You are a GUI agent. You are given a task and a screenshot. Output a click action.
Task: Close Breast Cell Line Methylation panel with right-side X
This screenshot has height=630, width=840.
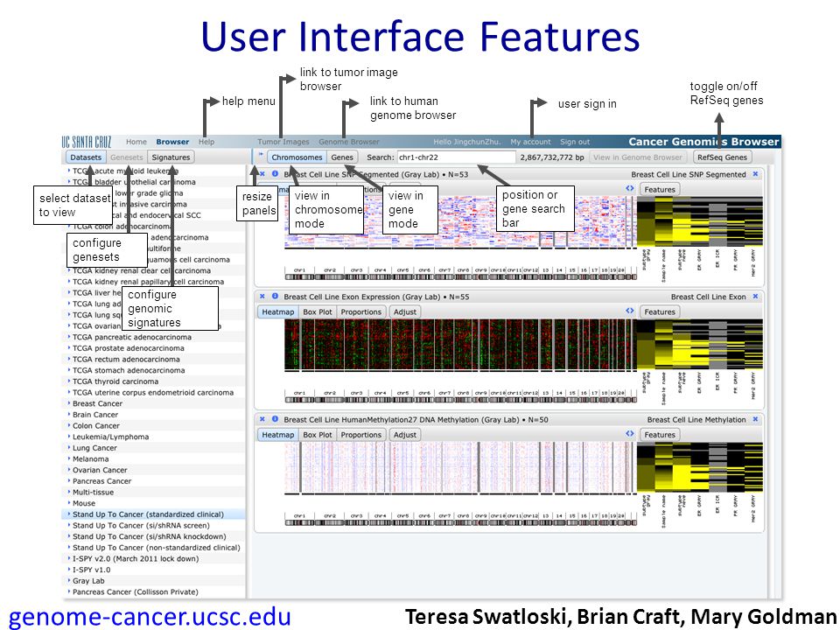[x=755, y=419]
